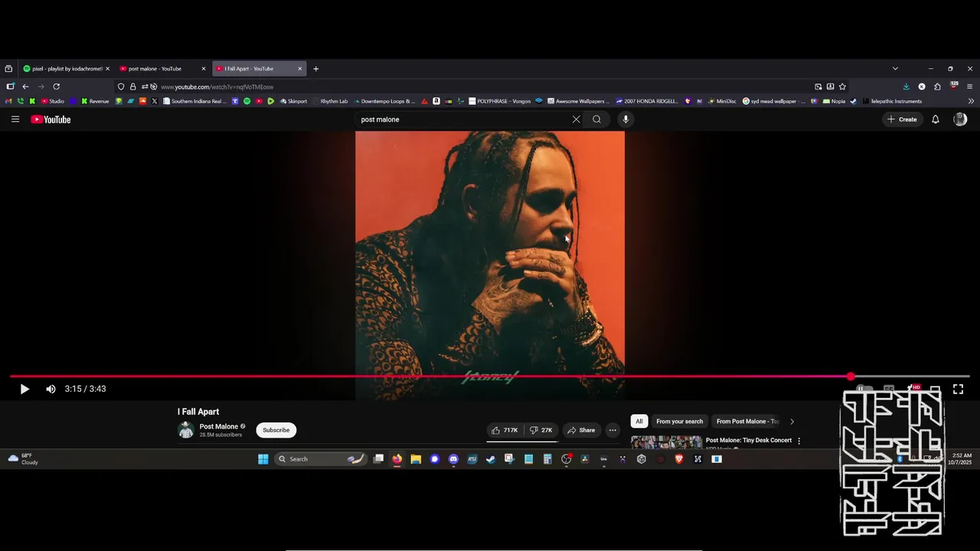Open the Post Malone channel name link
980x551 pixels.
click(219, 426)
